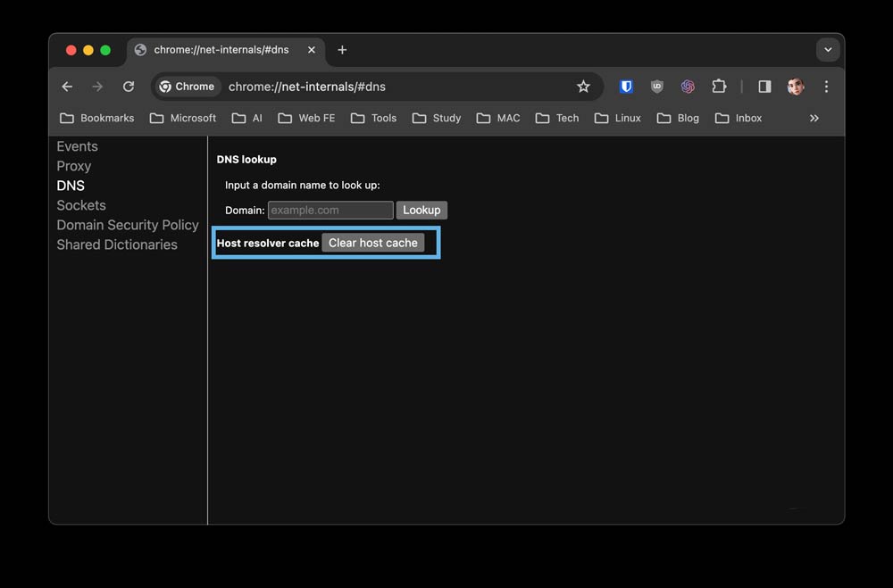This screenshot has width=893, height=588.
Task: Open the Web FE bookmarks folder
Action: tap(306, 119)
